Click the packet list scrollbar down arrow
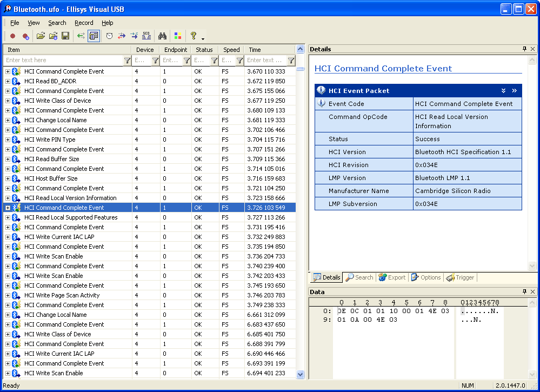This screenshot has height=392, width=540. tap(301, 374)
